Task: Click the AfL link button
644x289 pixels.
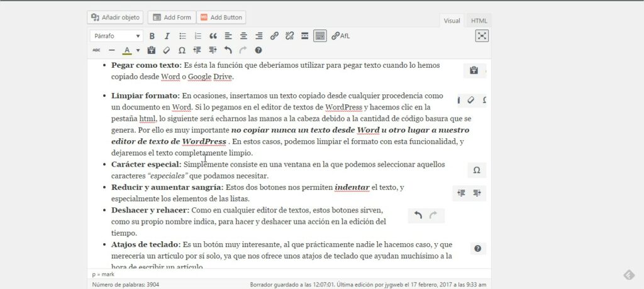Action: [340, 36]
